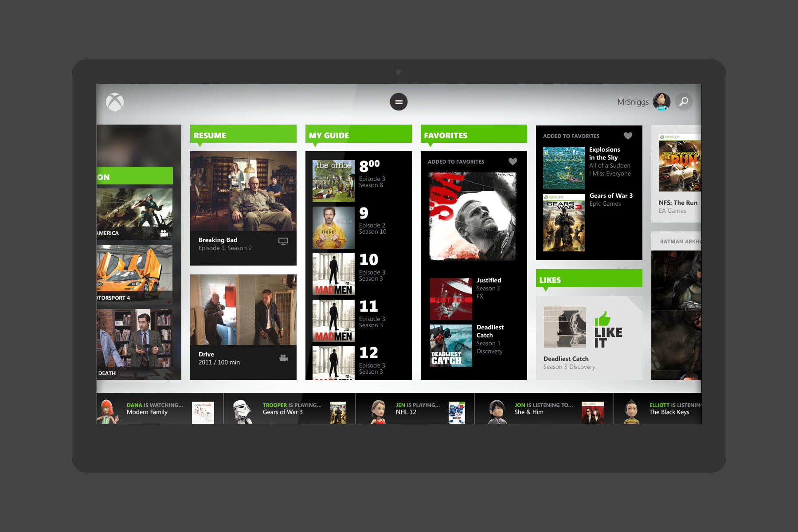This screenshot has height=532, width=798.
Task: Click the MrSniggs profile name
Action: click(x=633, y=102)
